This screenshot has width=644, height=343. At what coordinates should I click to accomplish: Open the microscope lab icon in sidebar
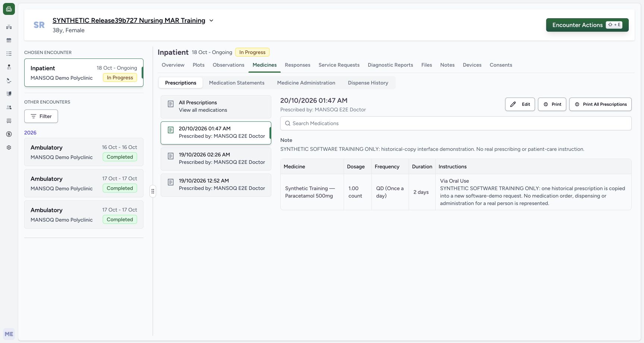click(x=9, y=80)
